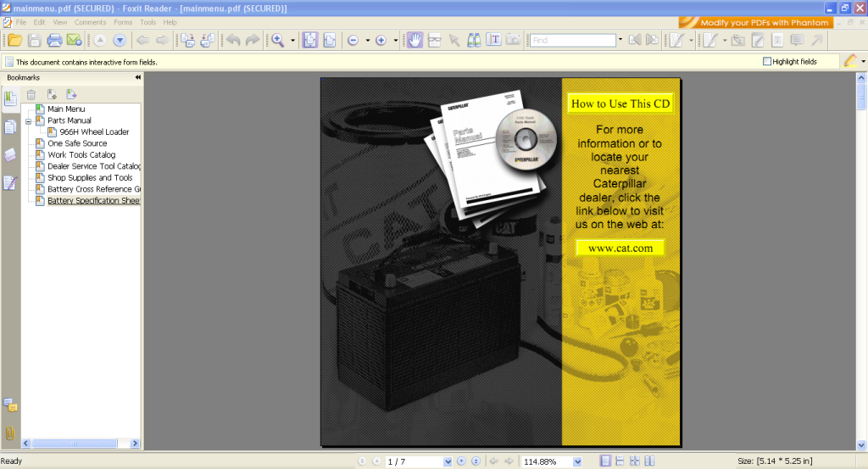Click the Find Previous icon
The image size is (868, 469).
pyautogui.click(x=635, y=40)
